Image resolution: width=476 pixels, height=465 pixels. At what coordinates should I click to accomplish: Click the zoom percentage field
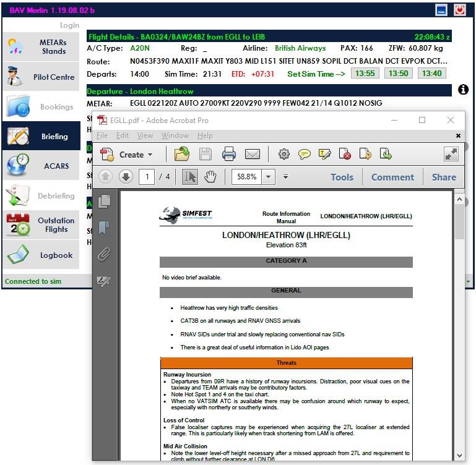point(246,176)
